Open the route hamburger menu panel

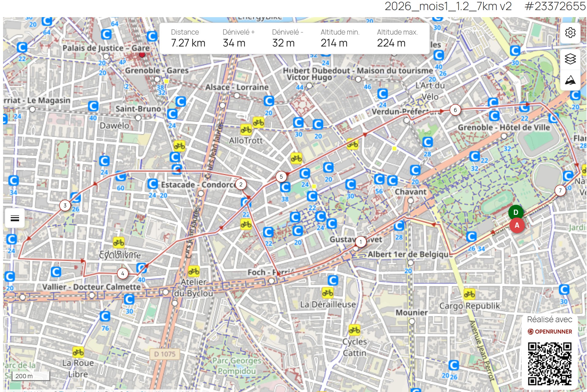click(14, 218)
